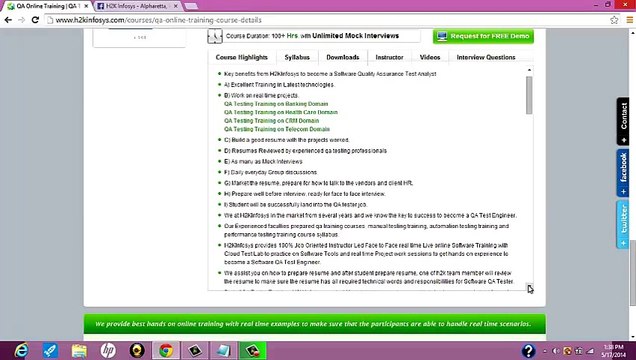The width and height of the screenshot is (636, 360).
Task: Click the address bar URL field
Action: [x=324, y=20]
